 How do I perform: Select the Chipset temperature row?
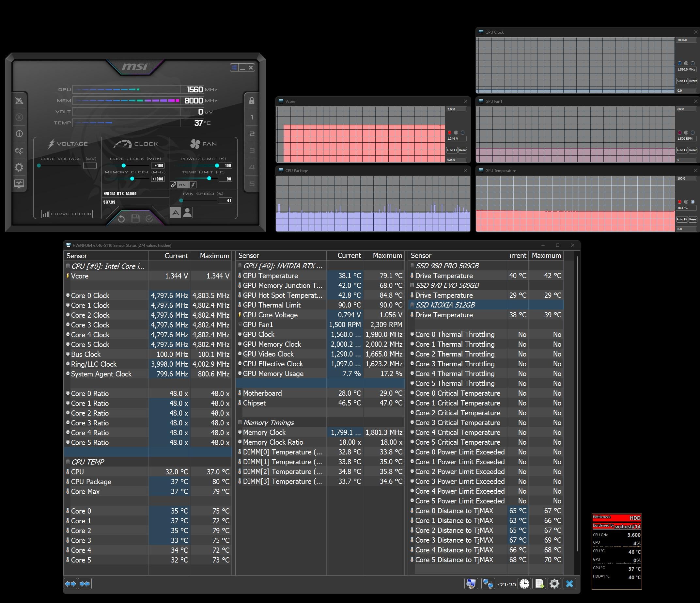pos(320,403)
